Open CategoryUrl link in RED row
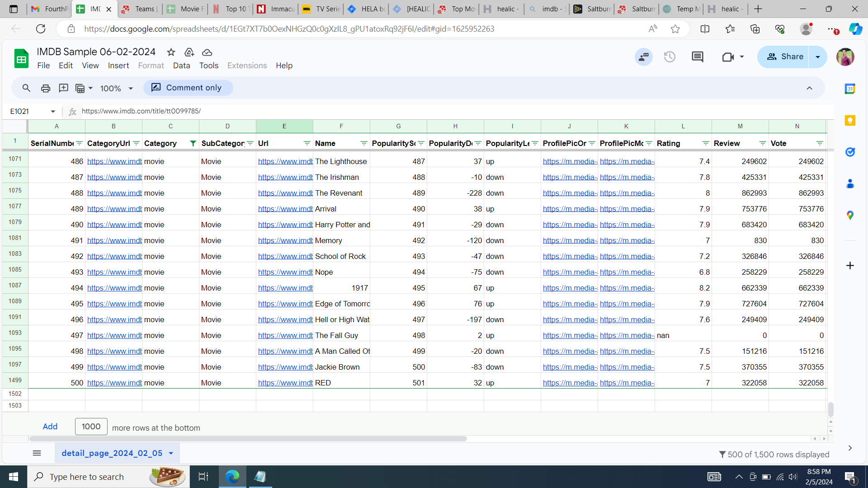 (x=114, y=383)
